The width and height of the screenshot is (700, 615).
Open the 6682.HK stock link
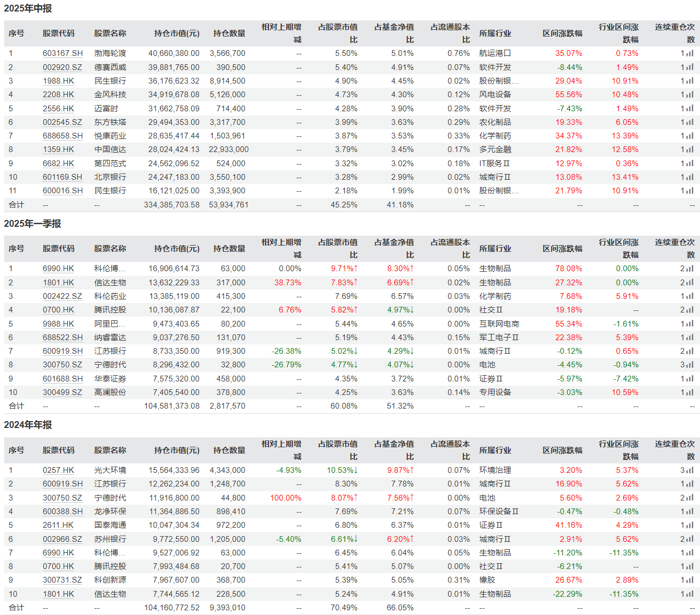pos(59,164)
